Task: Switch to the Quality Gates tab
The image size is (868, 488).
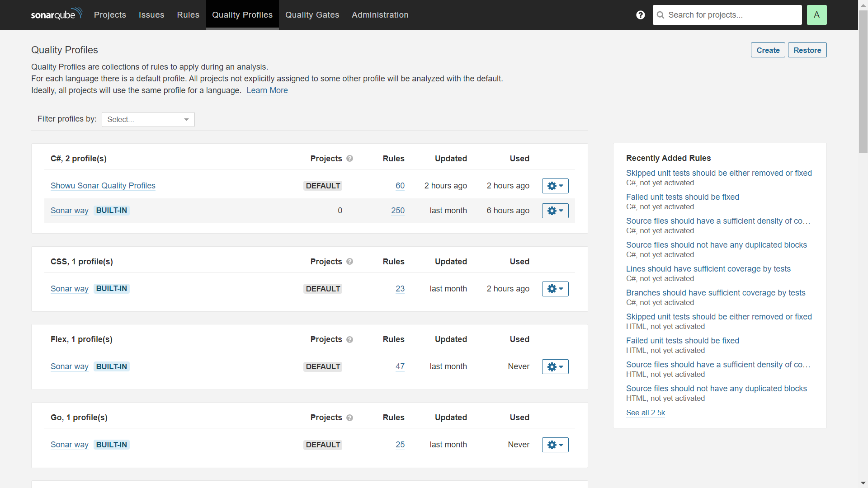Action: click(312, 14)
